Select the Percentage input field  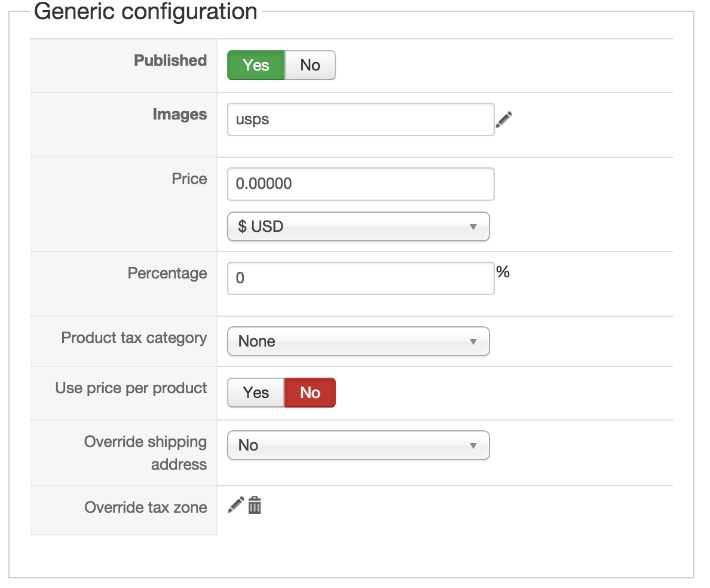(360, 278)
